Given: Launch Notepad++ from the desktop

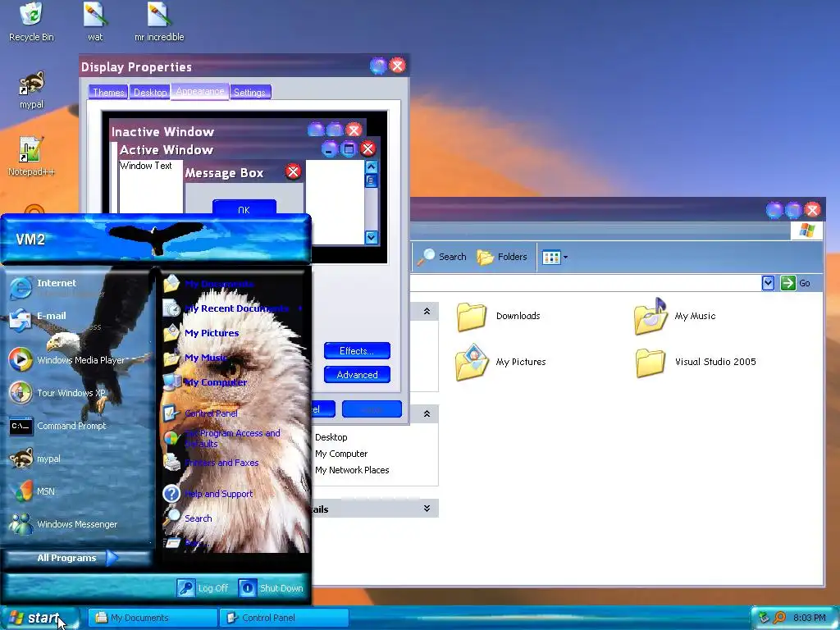Looking at the screenshot, I should [31, 157].
